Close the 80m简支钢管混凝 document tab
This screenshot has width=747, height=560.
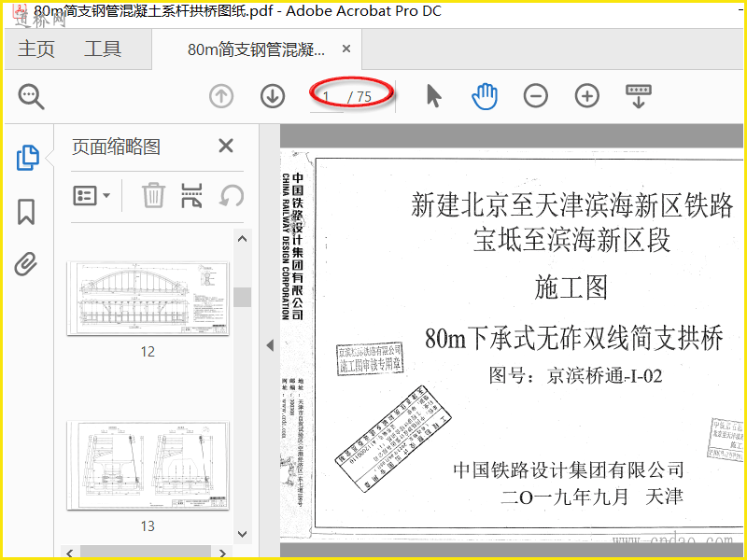pyautogui.click(x=346, y=49)
